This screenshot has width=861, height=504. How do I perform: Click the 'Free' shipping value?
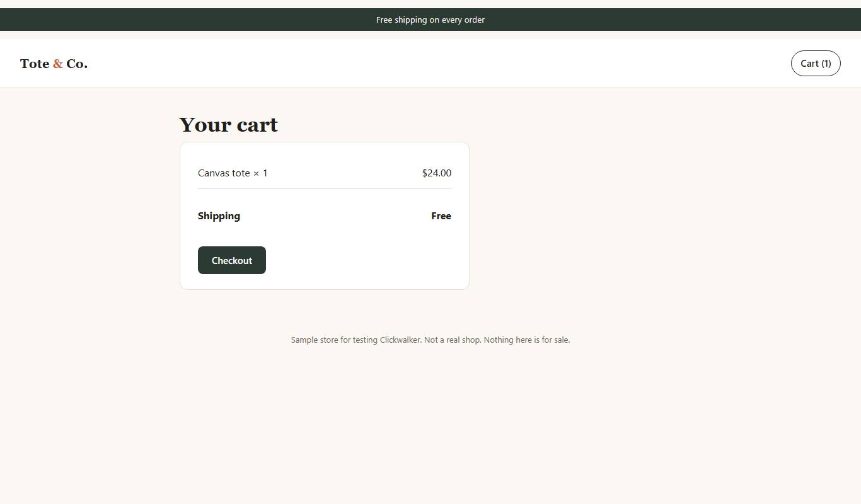click(x=441, y=215)
